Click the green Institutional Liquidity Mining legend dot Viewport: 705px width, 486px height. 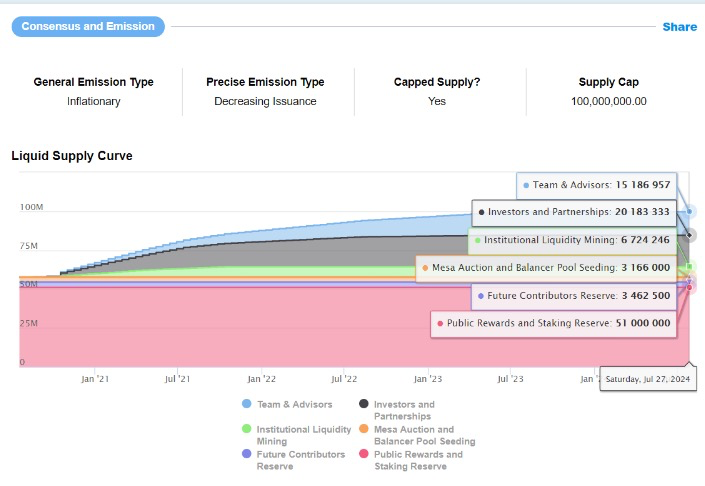(x=246, y=429)
